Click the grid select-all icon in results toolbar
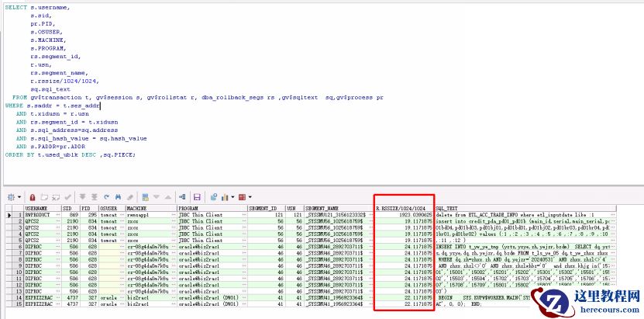This screenshot has height=319, width=644. coord(11,197)
